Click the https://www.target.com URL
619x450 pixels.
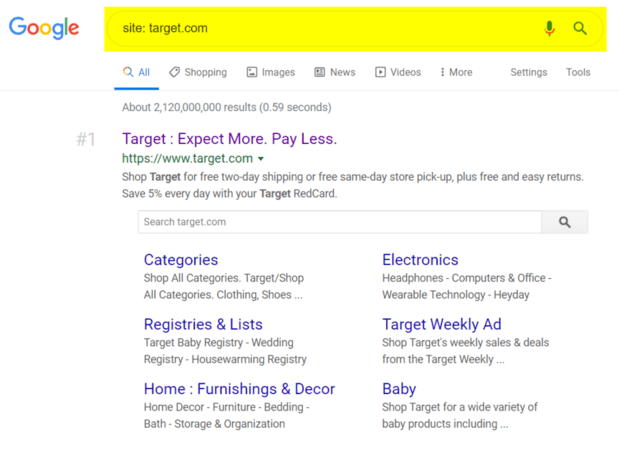(x=187, y=158)
